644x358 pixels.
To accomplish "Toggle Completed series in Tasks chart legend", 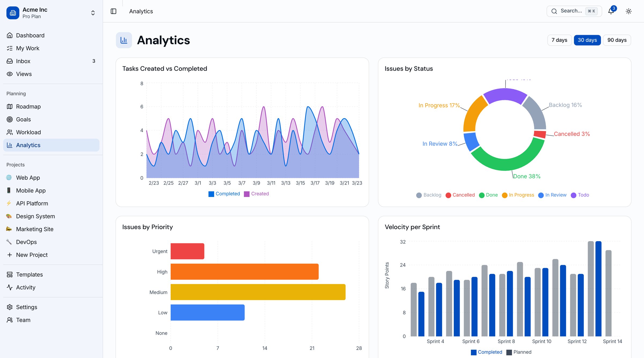I will [x=224, y=194].
